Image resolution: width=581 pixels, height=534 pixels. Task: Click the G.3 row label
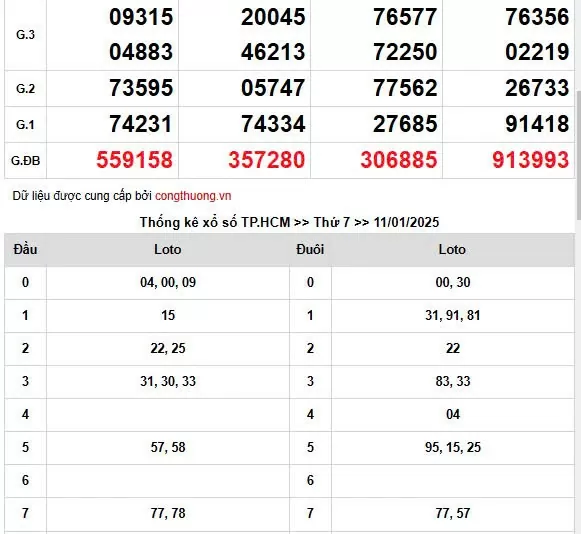[x=26, y=34]
